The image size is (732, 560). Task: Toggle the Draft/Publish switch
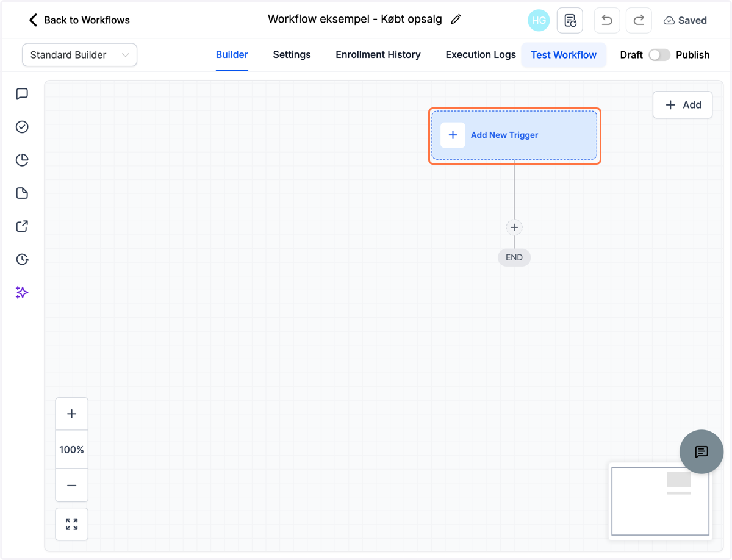coord(659,55)
